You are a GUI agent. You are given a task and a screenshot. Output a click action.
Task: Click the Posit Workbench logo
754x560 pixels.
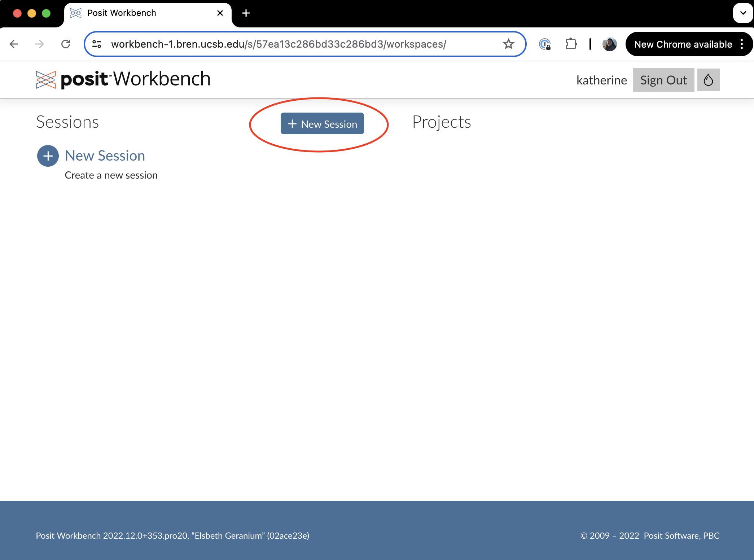click(123, 79)
